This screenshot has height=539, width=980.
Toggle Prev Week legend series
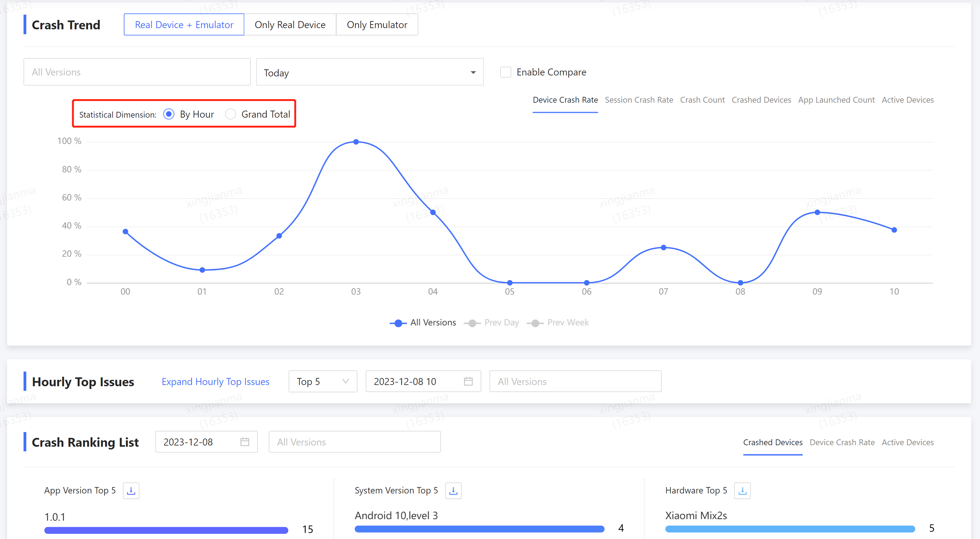pyautogui.click(x=558, y=322)
